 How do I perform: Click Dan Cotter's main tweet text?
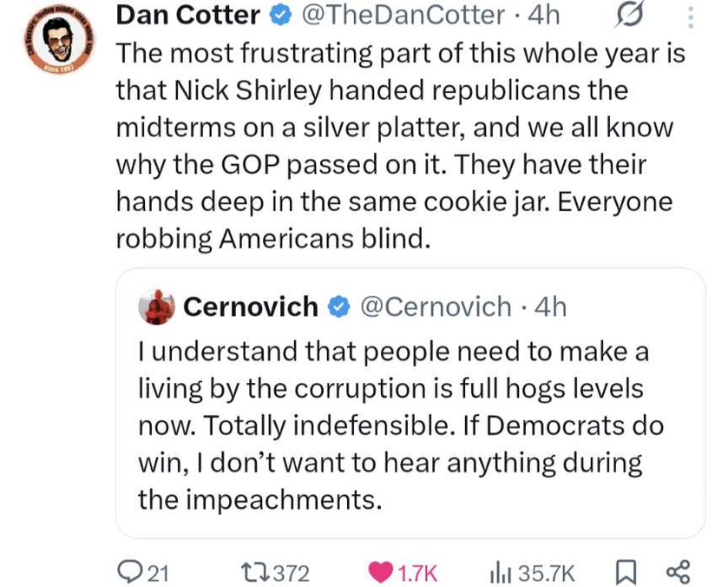[x=399, y=146]
